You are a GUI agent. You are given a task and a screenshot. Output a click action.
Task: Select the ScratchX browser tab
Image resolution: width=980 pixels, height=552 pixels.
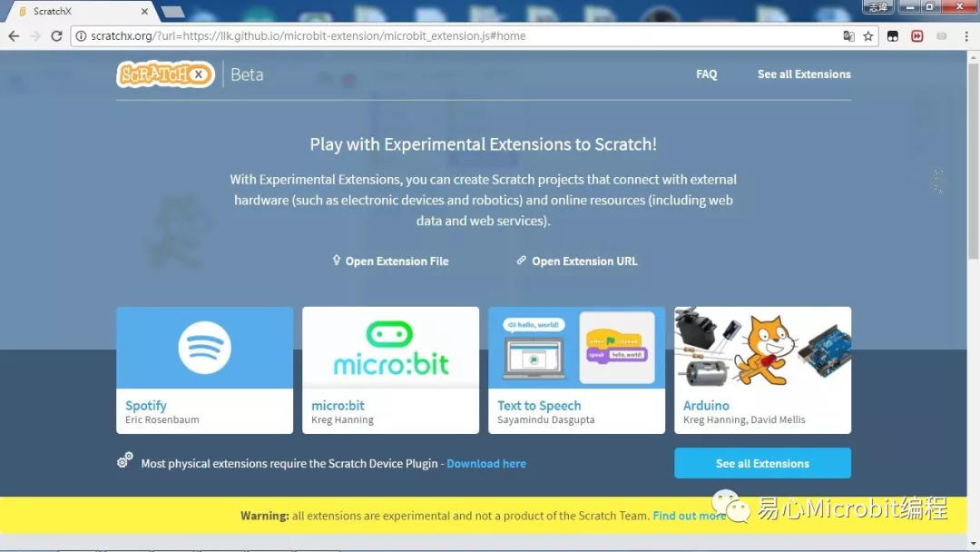(x=80, y=11)
